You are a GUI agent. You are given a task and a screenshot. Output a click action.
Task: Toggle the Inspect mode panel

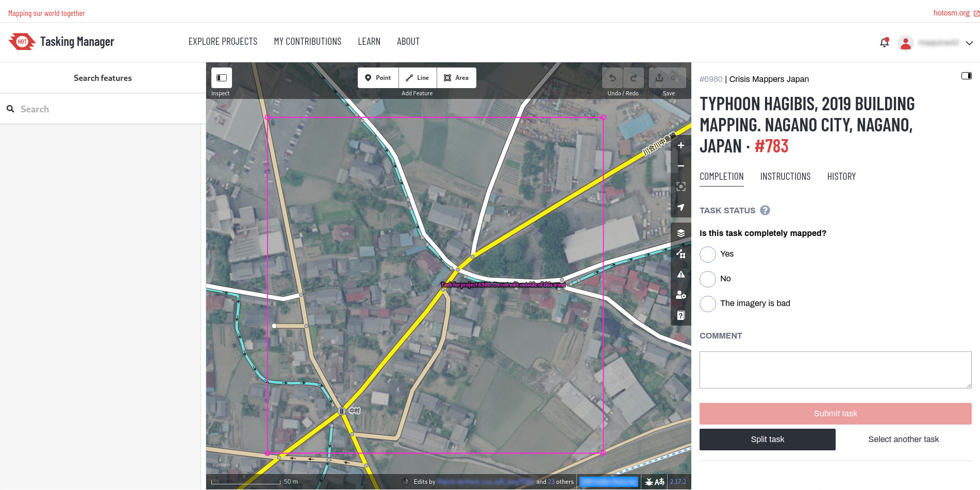coord(221,78)
